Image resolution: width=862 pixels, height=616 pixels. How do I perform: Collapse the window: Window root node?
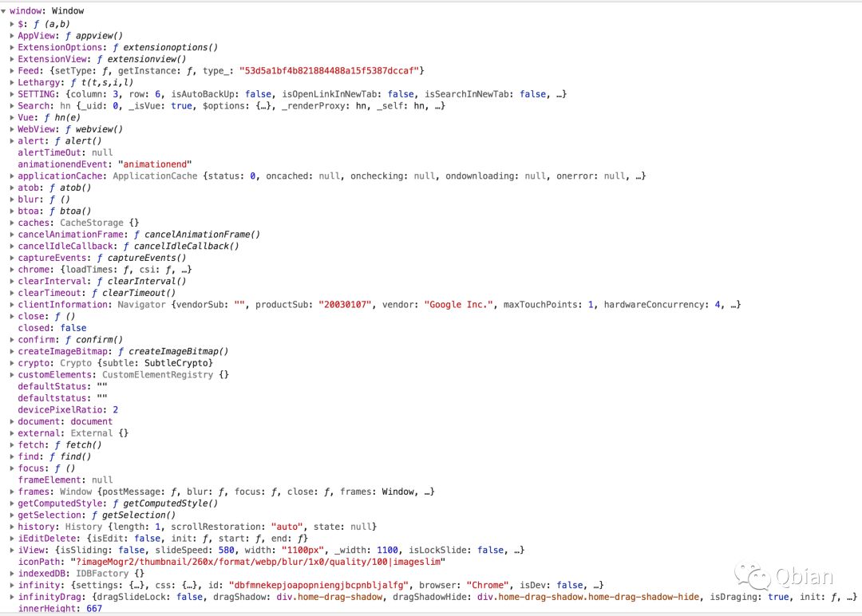[3, 11]
